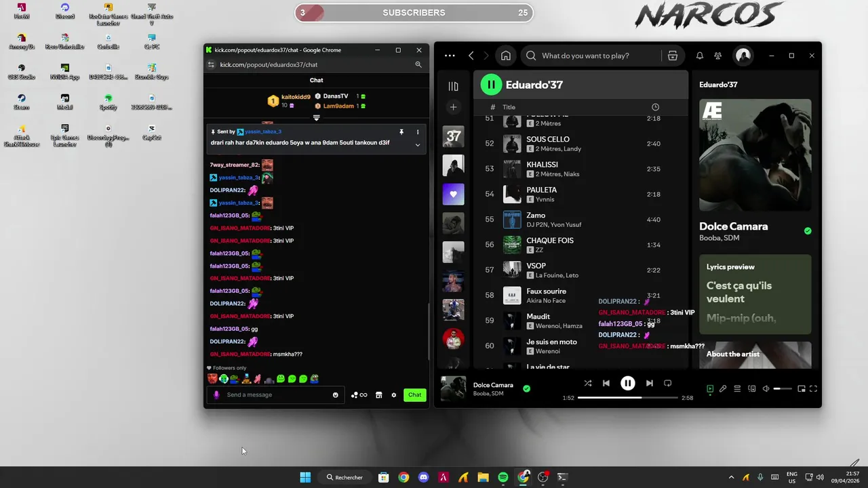
Task: Open the Spotify queue icon
Action: [x=737, y=389]
